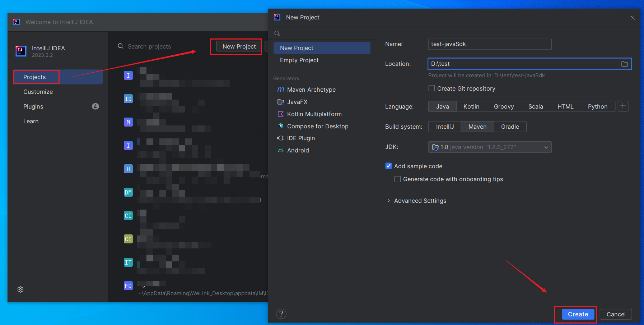This screenshot has height=325, width=644.
Task: Open the recent project with M icon
Action: click(128, 122)
